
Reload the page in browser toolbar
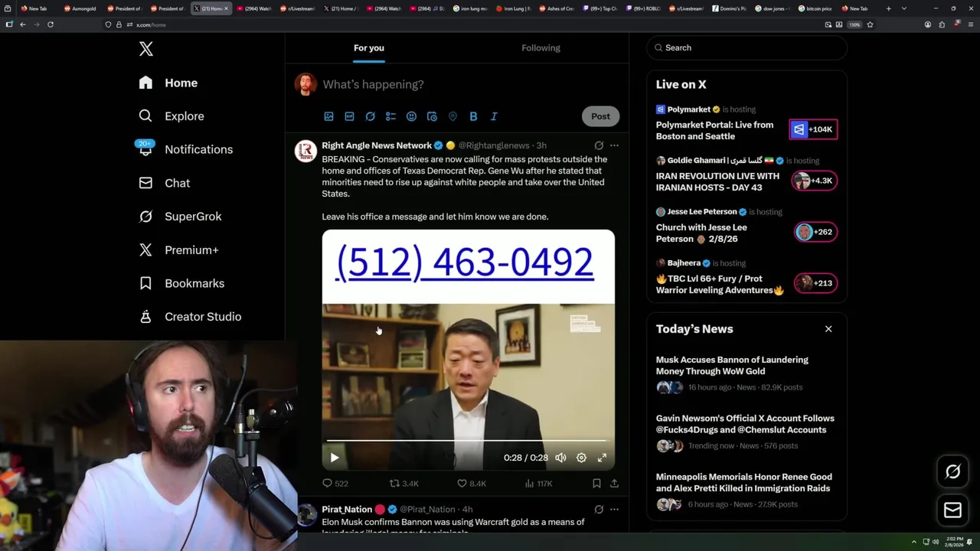point(51,24)
